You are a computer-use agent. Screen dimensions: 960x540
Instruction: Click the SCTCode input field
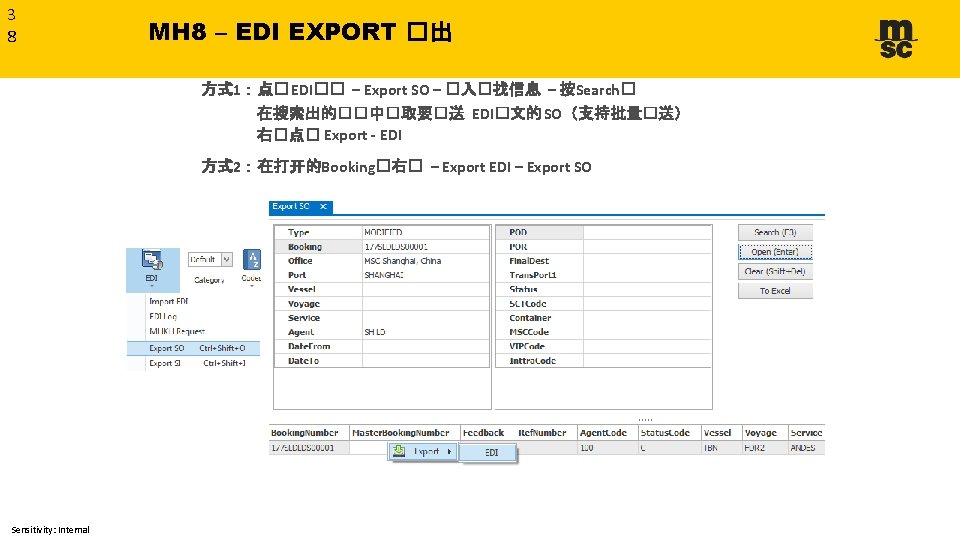[x=647, y=304]
